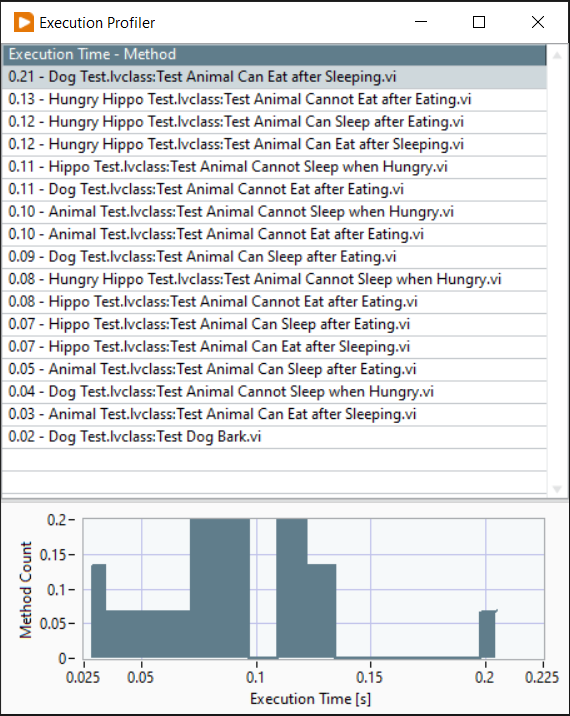Click the Execution Profiler app icon
The width and height of the screenshot is (570, 716).
pos(24,22)
